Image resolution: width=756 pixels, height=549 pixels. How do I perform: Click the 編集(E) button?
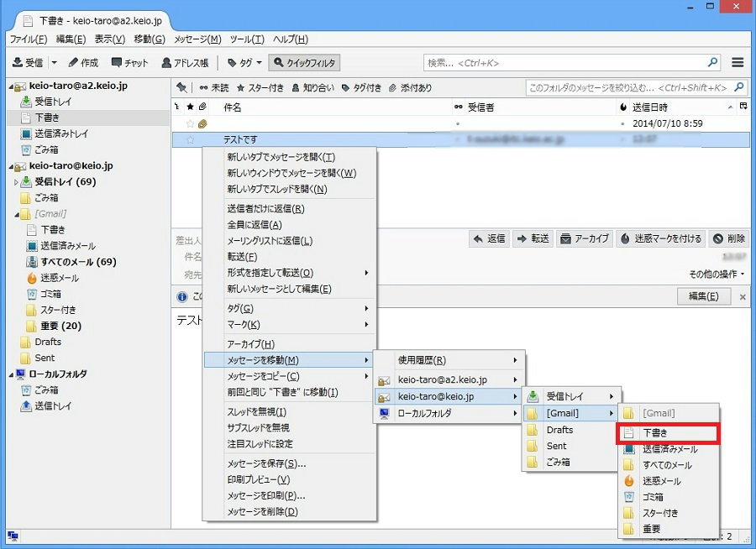703,296
